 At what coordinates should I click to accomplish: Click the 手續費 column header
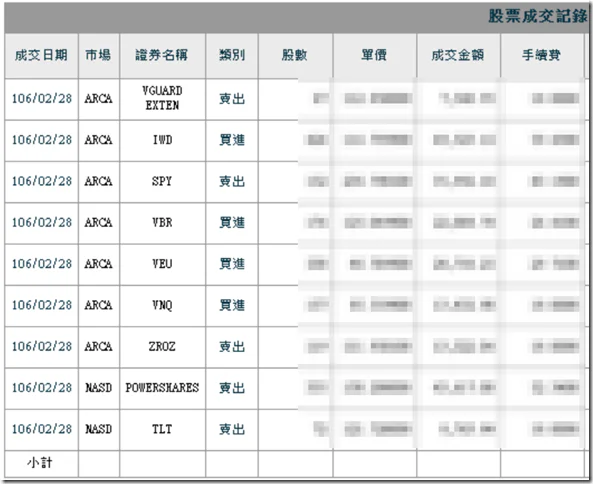542,56
